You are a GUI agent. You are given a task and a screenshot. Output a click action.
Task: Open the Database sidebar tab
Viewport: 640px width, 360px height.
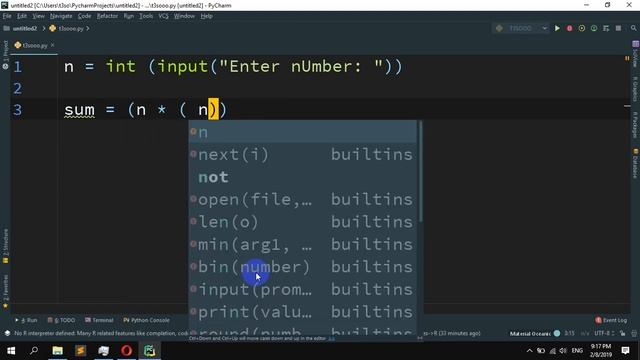pos(635,164)
